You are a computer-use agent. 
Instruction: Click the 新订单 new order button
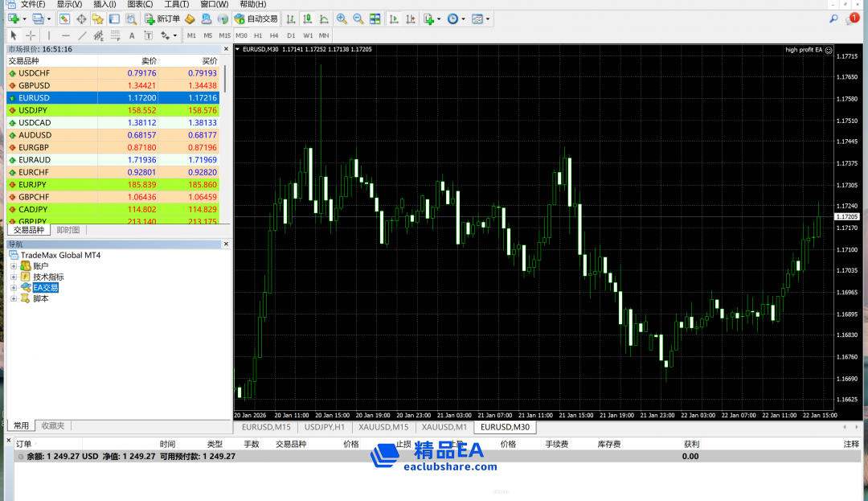[x=162, y=18]
